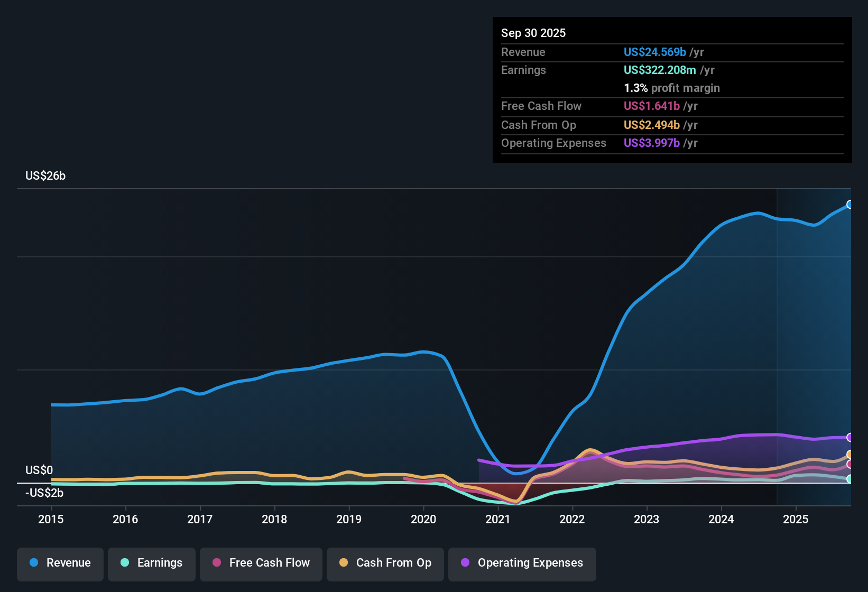This screenshot has height=592, width=868.
Task: Click the purple Operating Expenses color dot
Action: pos(465,563)
